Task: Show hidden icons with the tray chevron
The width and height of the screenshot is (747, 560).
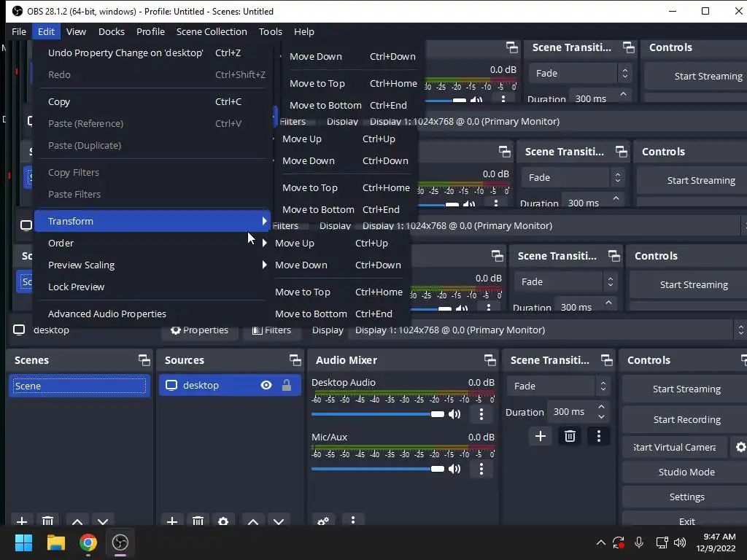Action: (x=601, y=542)
